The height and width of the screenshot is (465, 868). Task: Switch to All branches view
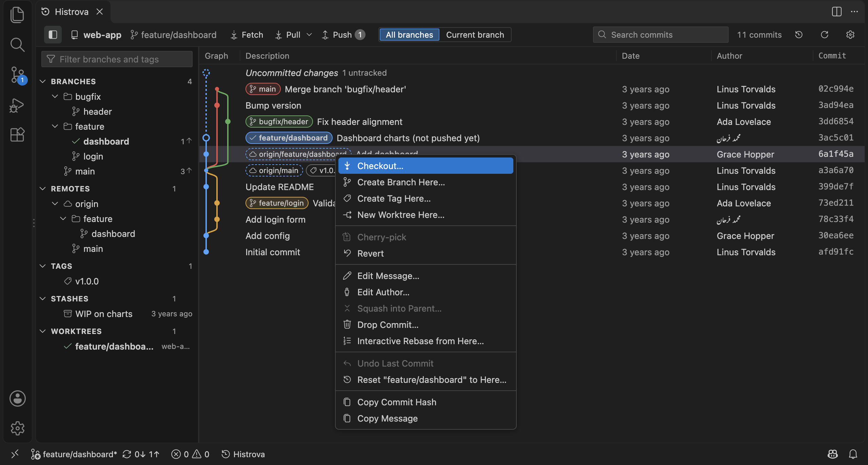[x=409, y=35]
